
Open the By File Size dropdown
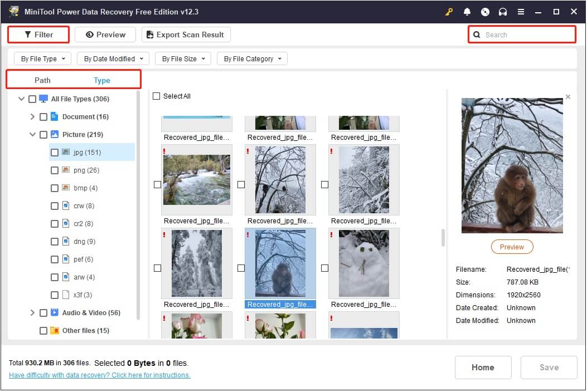(183, 58)
